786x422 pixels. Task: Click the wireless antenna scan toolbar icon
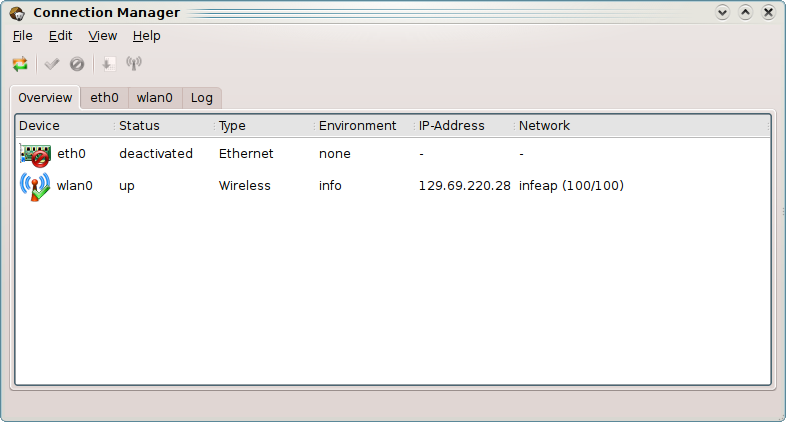click(134, 64)
